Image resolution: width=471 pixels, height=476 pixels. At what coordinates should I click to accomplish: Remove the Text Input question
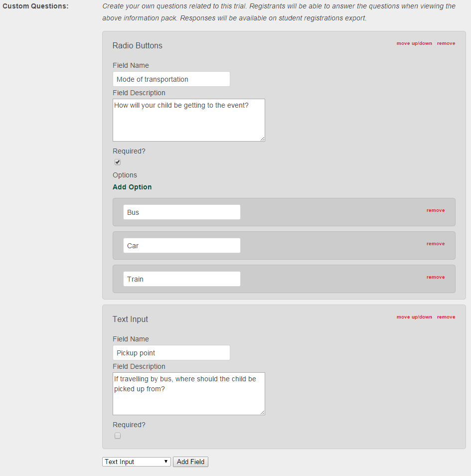[x=446, y=317]
